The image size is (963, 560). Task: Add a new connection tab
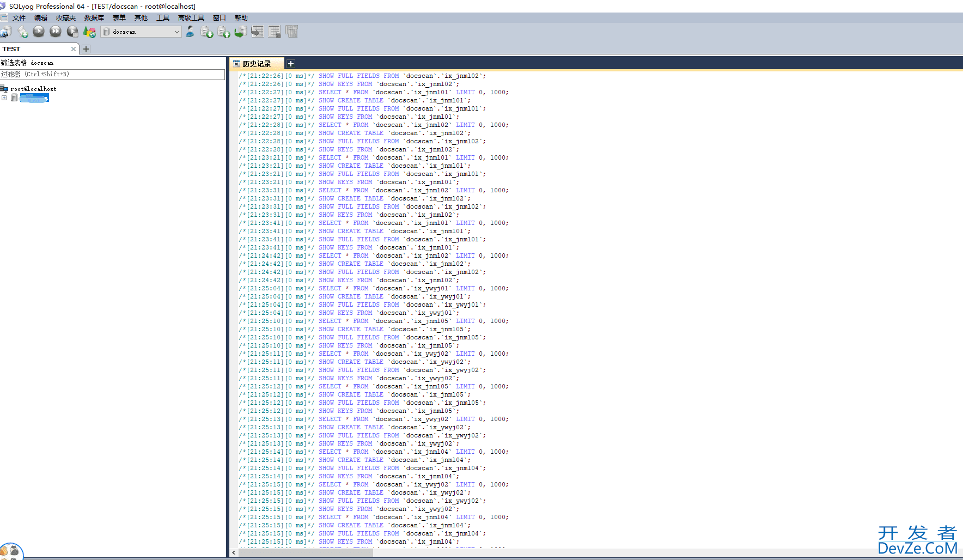86,48
